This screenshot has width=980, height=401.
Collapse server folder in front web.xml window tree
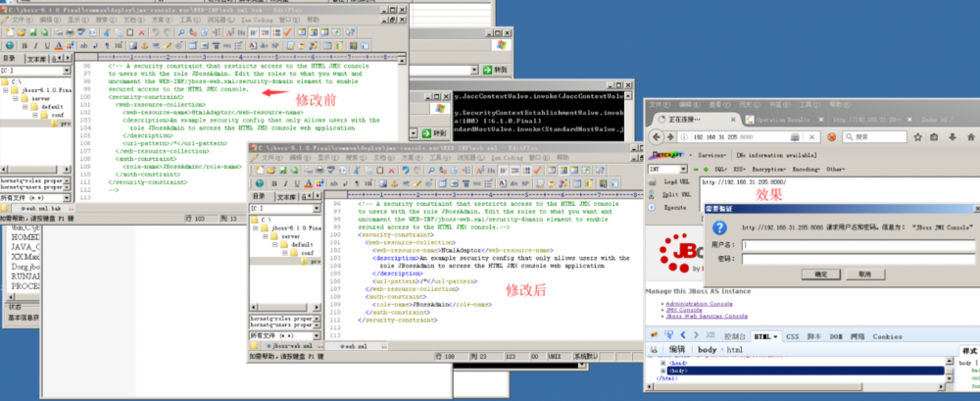coord(265,237)
